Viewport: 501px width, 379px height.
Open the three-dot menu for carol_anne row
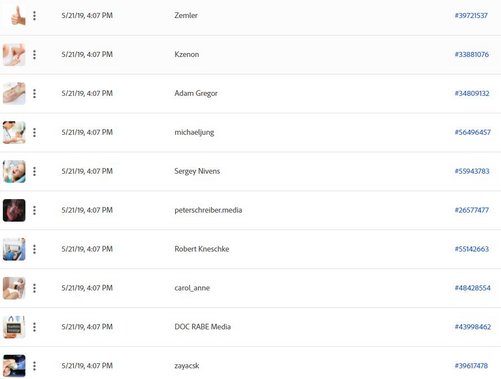click(x=34, y=288)
